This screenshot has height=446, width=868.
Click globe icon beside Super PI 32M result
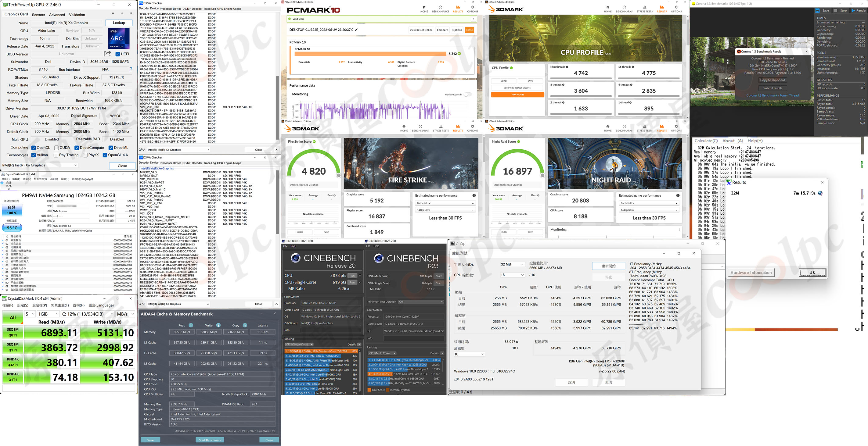click(x=820, y=193)
